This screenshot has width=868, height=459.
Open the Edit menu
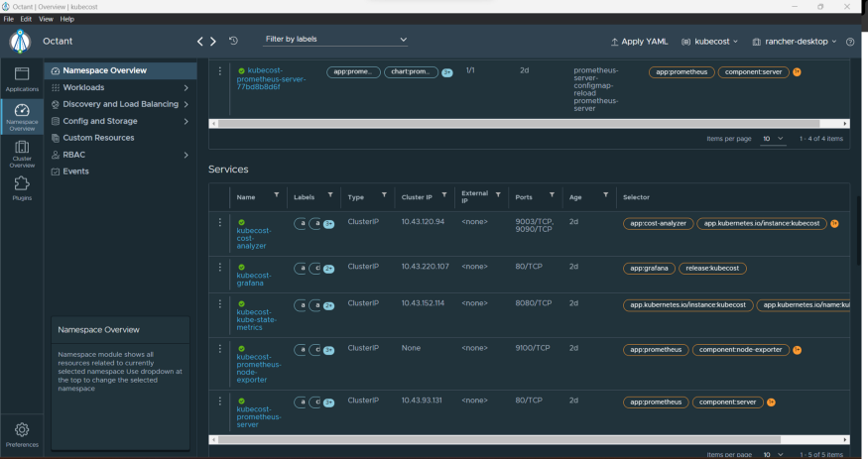tap(26, 19)
